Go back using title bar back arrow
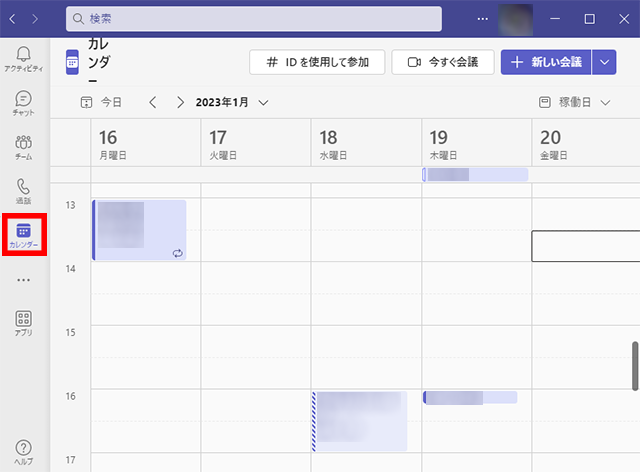The height and width of the screenshot is (472, 640). tap(13, 19)
